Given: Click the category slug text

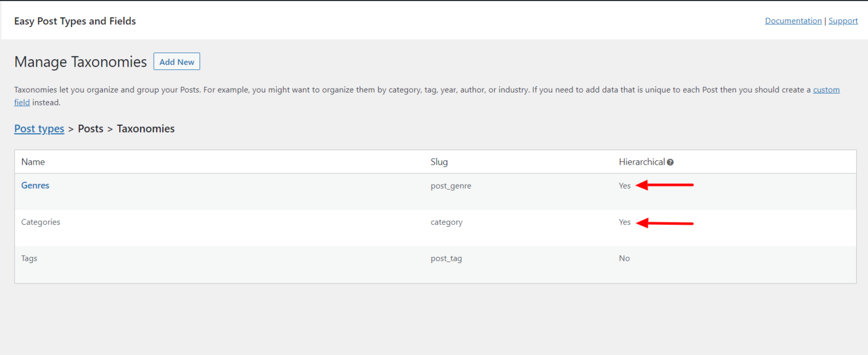Looking at the screenshot, I should coord(446,222).
